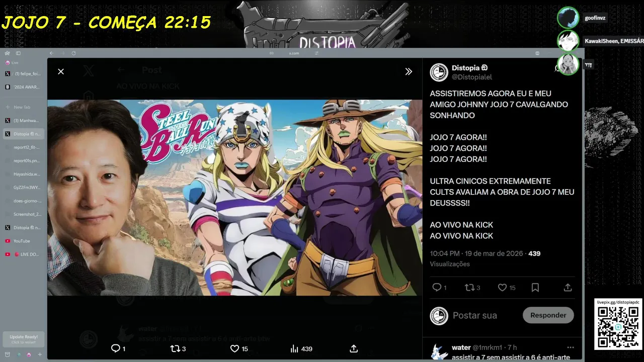Open the post timestamp 10:04 PM link

pos(476,253)
